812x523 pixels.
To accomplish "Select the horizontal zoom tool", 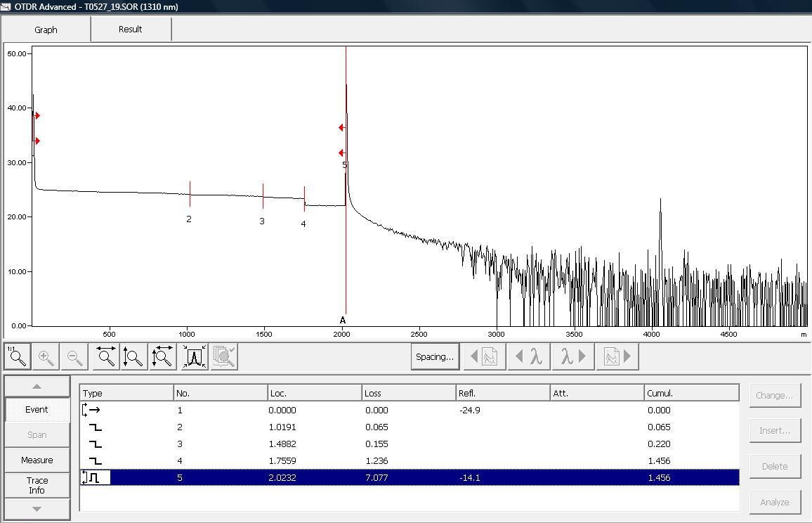I will 107,357.
